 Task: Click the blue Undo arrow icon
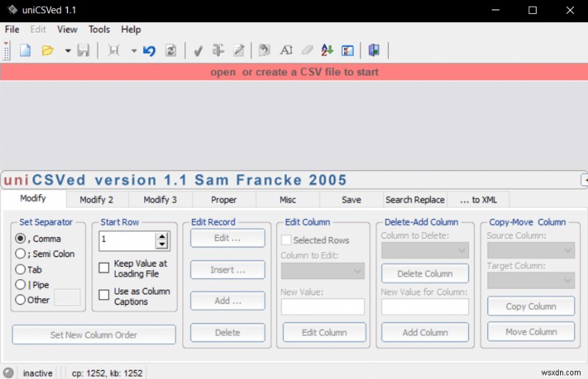click(149, 51)
